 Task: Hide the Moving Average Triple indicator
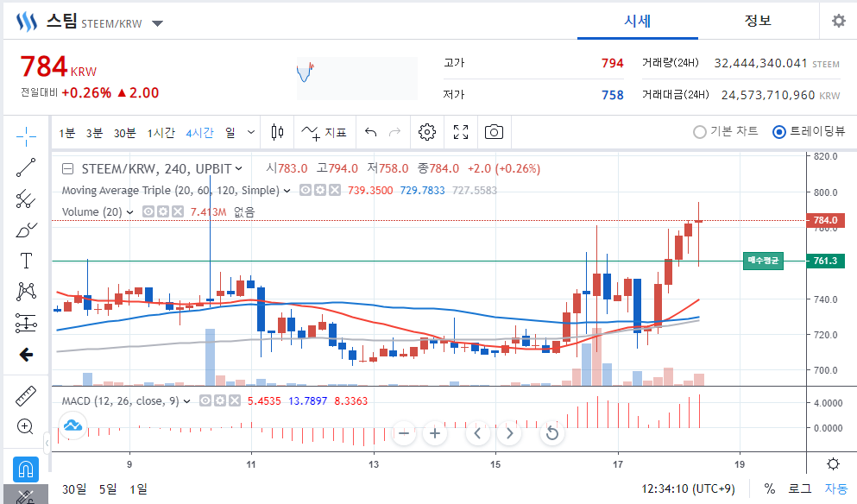(x=306, y=190)
